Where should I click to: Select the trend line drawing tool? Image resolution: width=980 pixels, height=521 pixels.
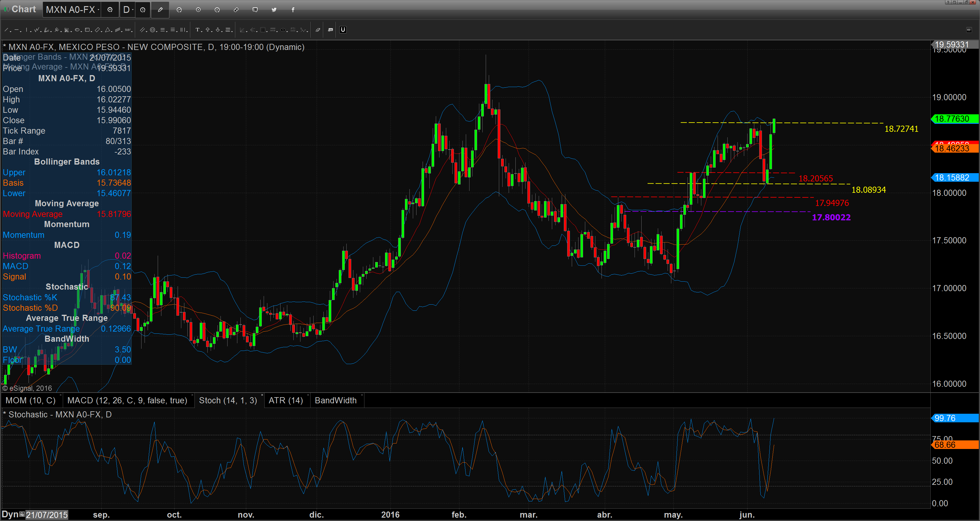coord(6,30)
